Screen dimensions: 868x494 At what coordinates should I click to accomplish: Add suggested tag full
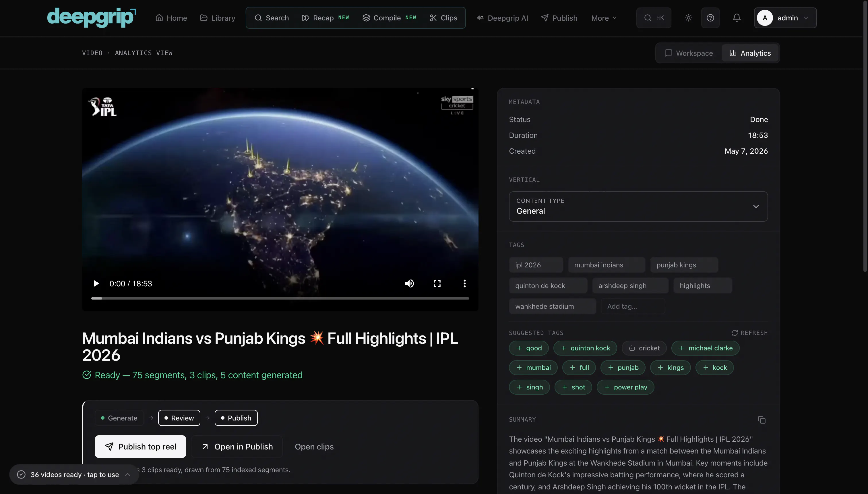(x=579, y=367)
